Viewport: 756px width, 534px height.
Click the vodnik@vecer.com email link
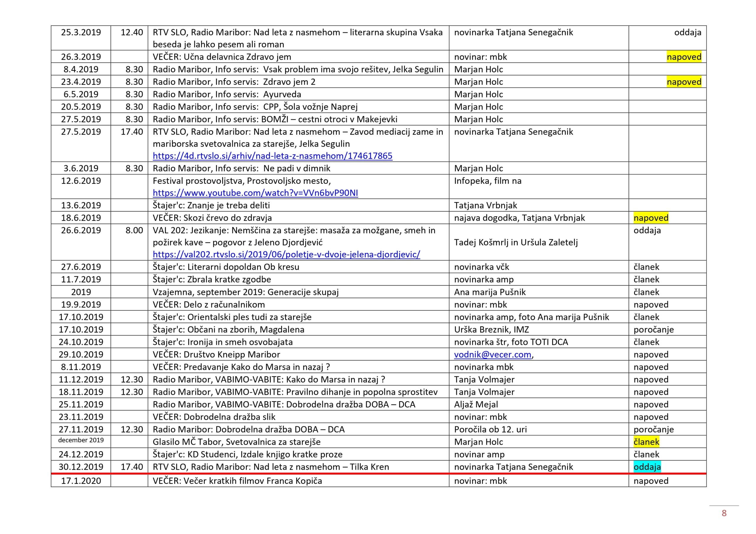click(492, 354)
